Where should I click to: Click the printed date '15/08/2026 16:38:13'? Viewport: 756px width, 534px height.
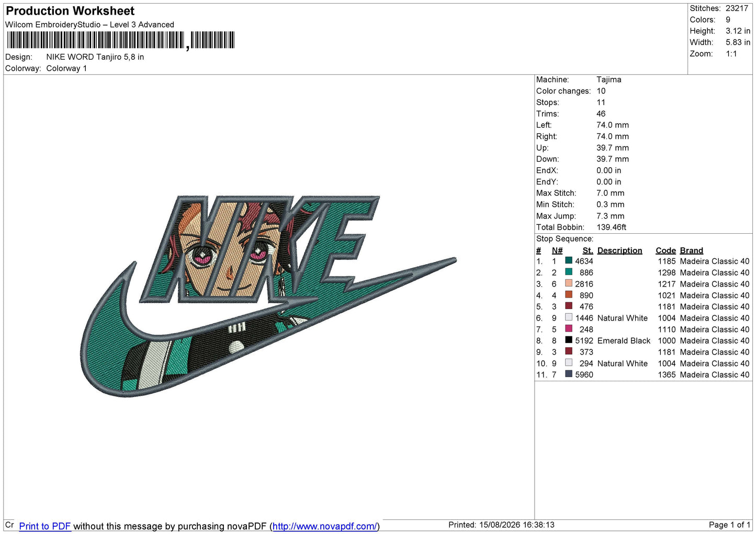point(517,525)
